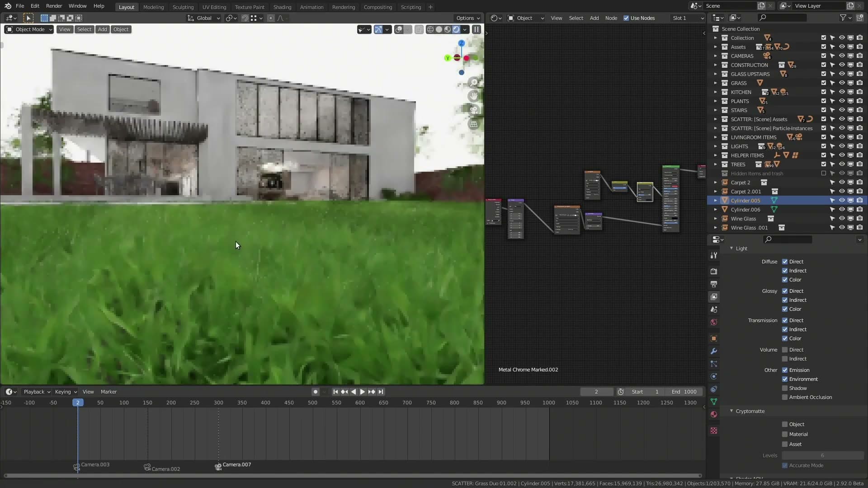Open the Keying dropdown in timeline
This screenshot has width=868, height=488.
(x=66, y=392)
